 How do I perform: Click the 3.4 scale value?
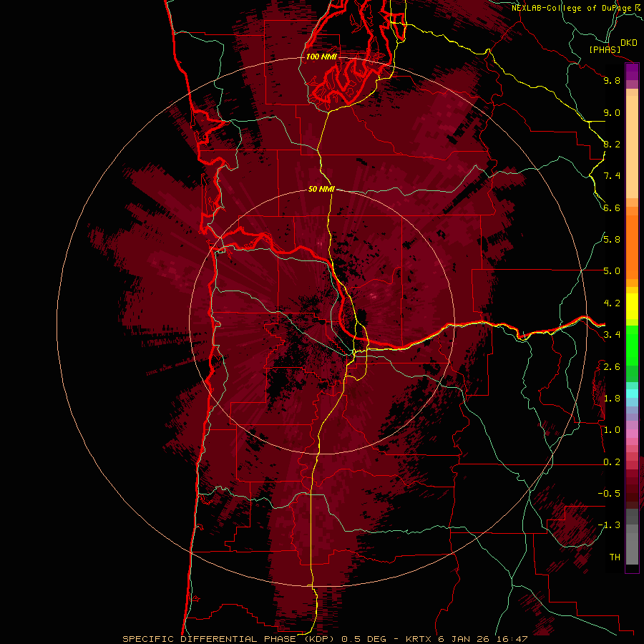(612, 335)
